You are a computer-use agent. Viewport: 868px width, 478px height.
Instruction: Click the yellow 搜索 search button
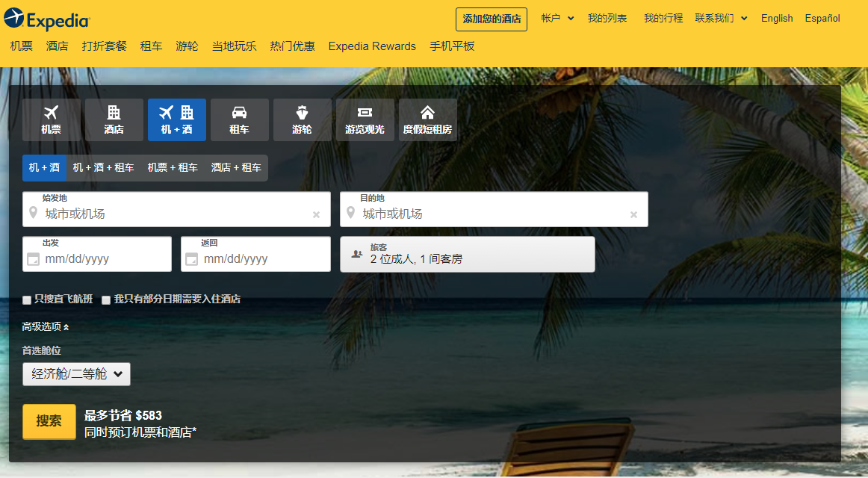tap(49, 420)
